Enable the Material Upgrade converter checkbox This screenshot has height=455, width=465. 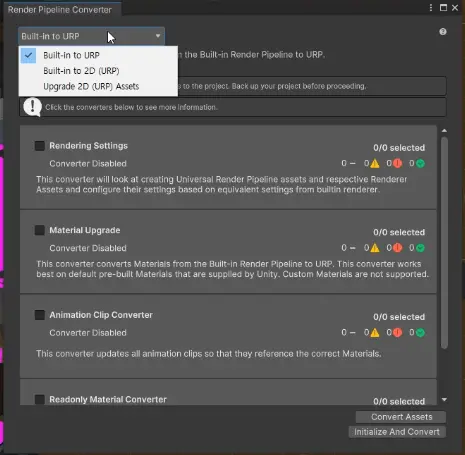coord(40,230)
